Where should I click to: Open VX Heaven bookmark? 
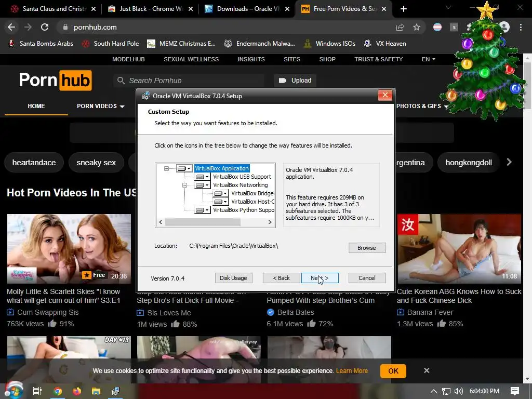tap(385, 44)
